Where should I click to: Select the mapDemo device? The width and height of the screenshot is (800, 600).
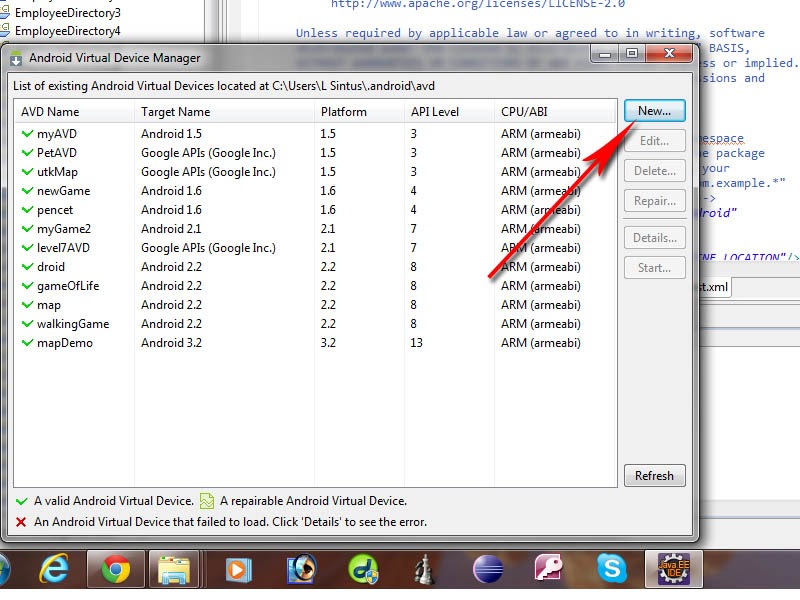coord(315,343)
